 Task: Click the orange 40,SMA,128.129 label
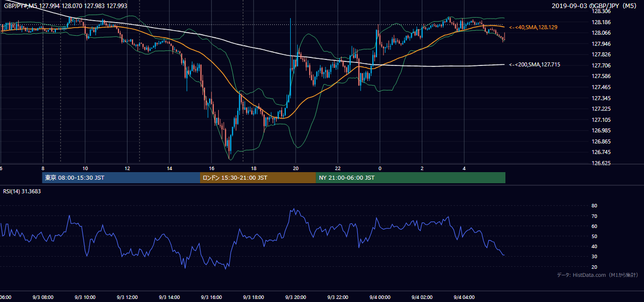[534, 27]
